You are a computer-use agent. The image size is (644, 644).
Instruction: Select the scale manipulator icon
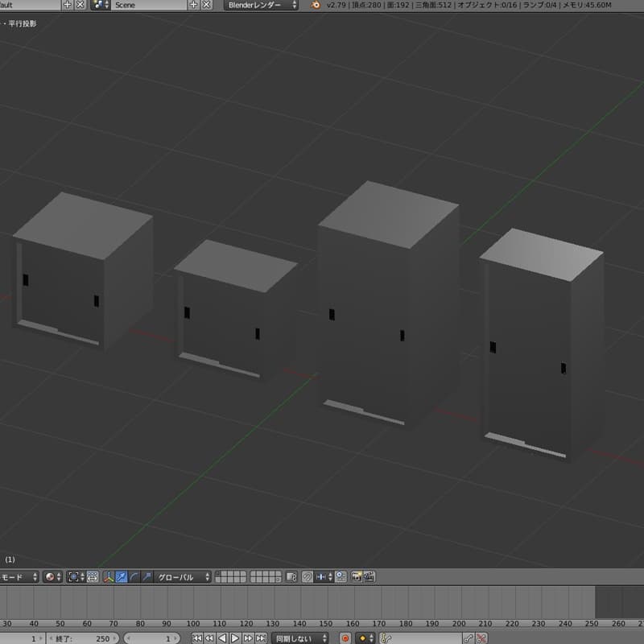pyautogui.click(x=147, y=576)
